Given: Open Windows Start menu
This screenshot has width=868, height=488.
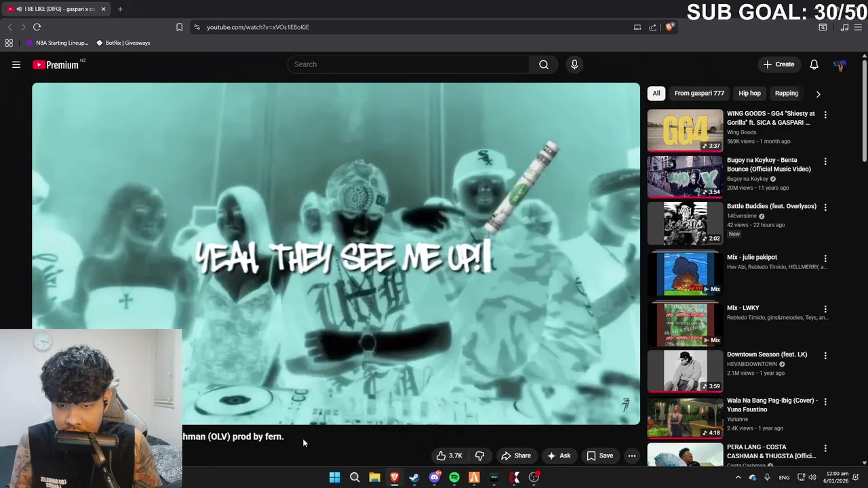Looking at the screenshot, I should [x=334, y=477].
